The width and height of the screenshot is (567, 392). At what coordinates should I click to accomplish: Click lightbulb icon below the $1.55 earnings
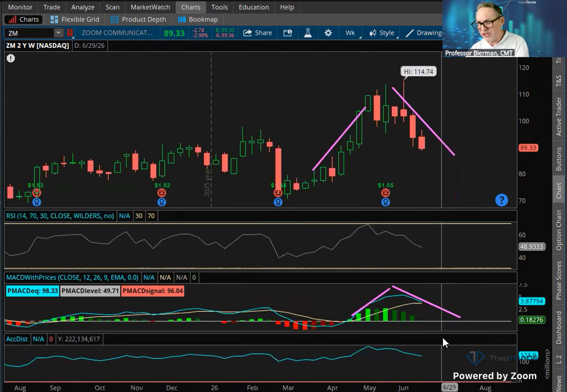coord(386,202)
